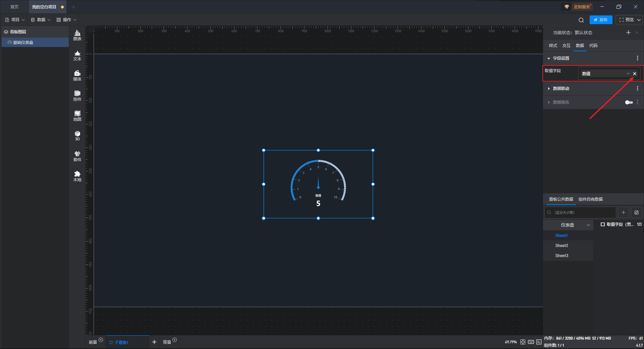Click the data search input field
This screenshot has height=349, width=644.
click(580, 212)
